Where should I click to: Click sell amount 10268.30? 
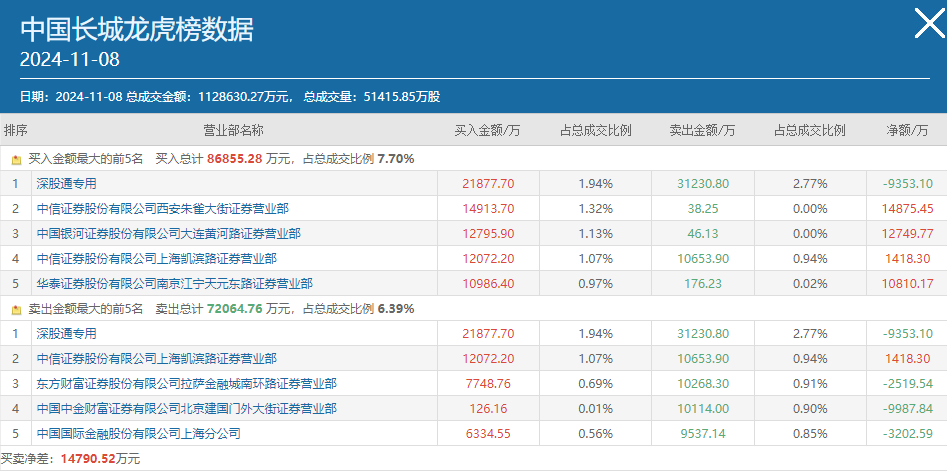[x=703, y=384]
